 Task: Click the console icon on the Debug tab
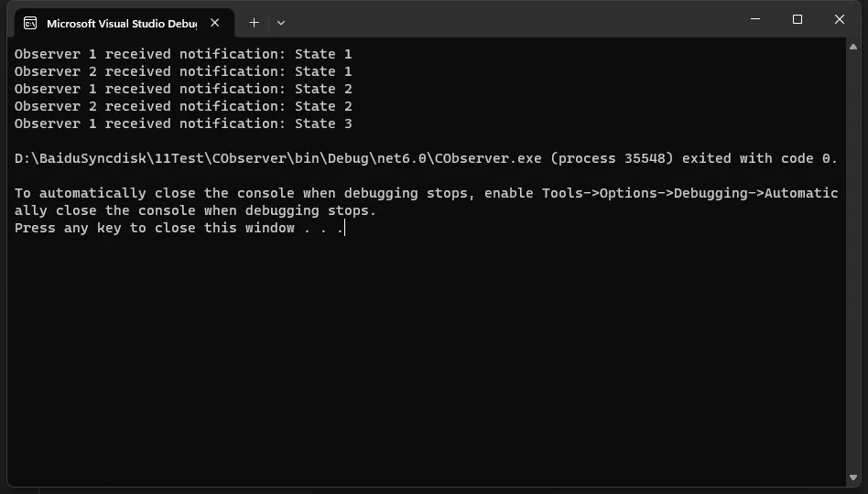[30, 23]
